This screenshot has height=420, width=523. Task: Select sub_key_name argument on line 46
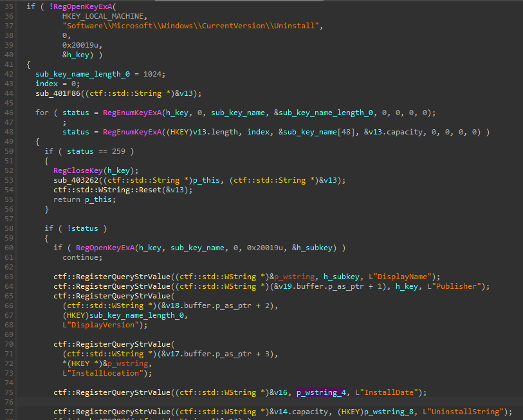pos(238,113)
